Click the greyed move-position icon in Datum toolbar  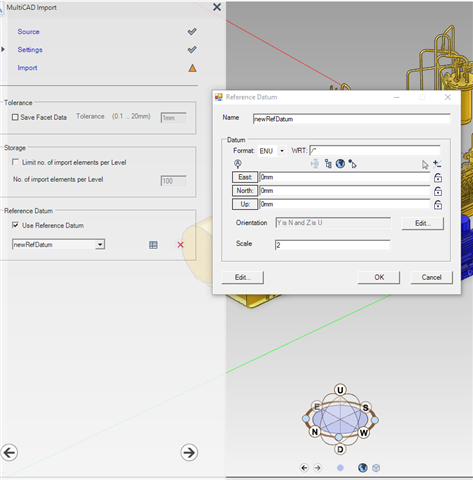coord(315,164)
